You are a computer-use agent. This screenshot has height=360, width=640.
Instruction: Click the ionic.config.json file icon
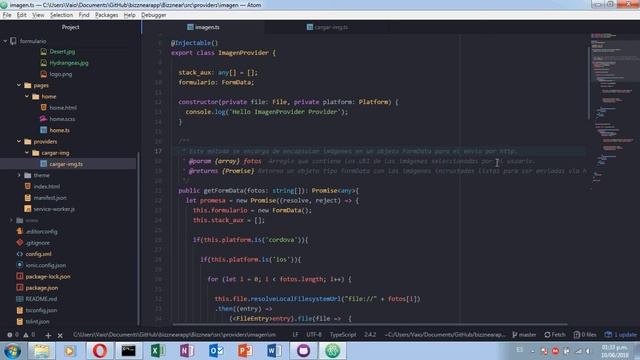[x=20, y=265]
